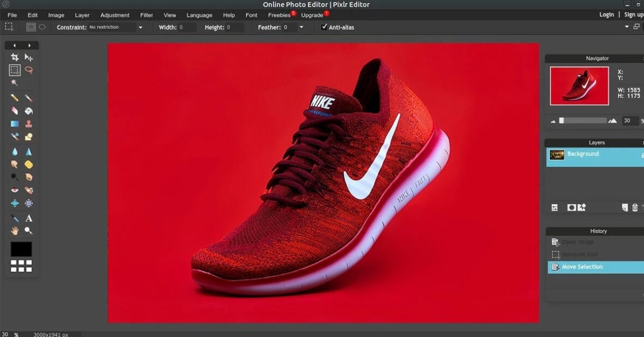Image resolution: width=644 pixels, height=337 pixels.
Task: Select the Gradient tool
Action: pyautogui.click(x=14, y=123)
